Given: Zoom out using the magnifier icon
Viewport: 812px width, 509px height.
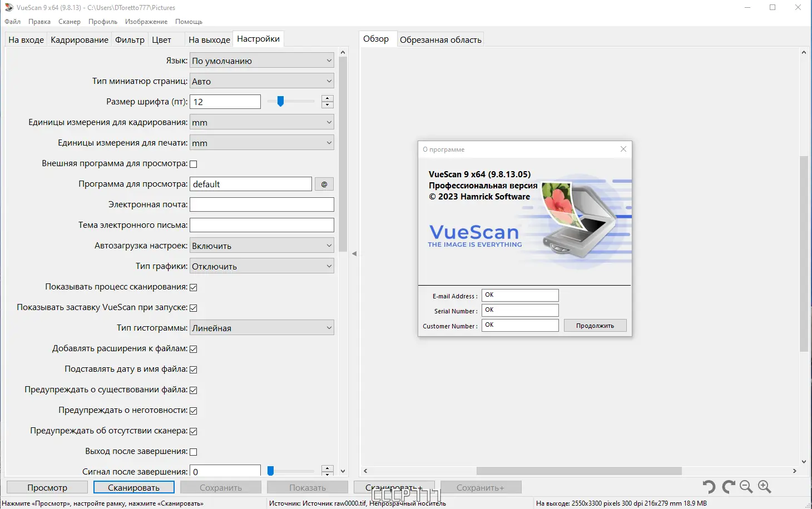Looking at the screenshot, I should click(x=746, y=487).
